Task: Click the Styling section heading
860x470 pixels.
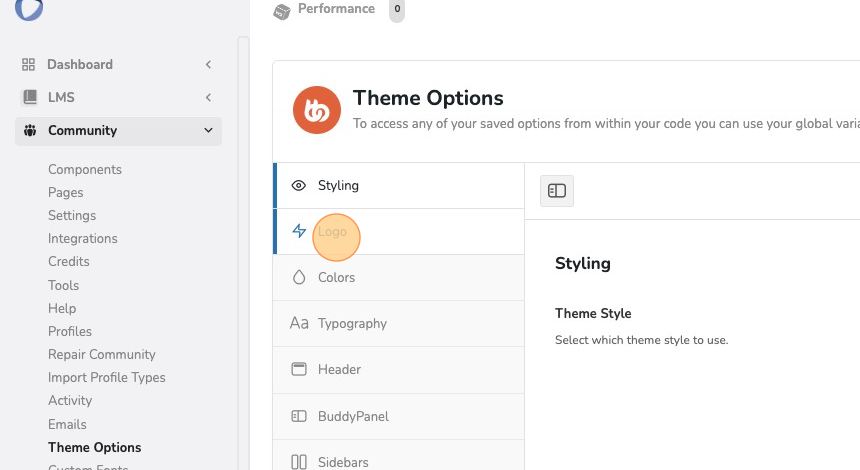Action: [582, 263]
